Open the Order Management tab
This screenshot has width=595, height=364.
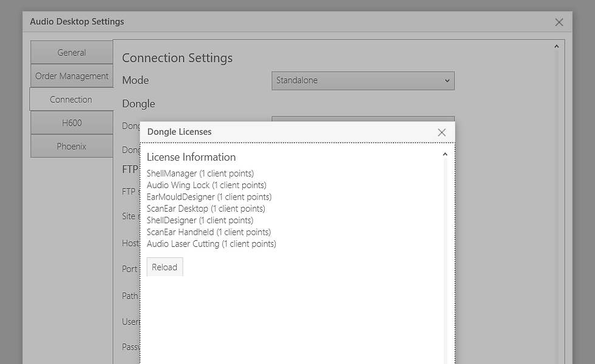(72, 76)
